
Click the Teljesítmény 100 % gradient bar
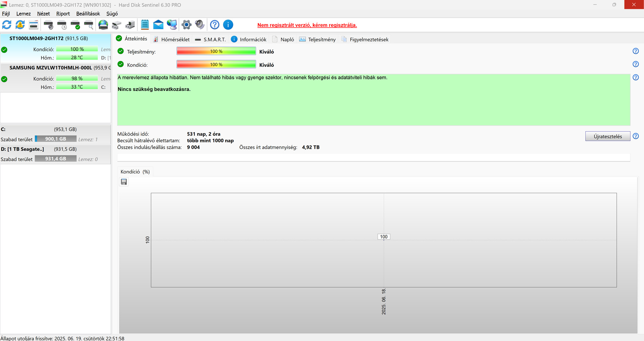tap(216, 51)
